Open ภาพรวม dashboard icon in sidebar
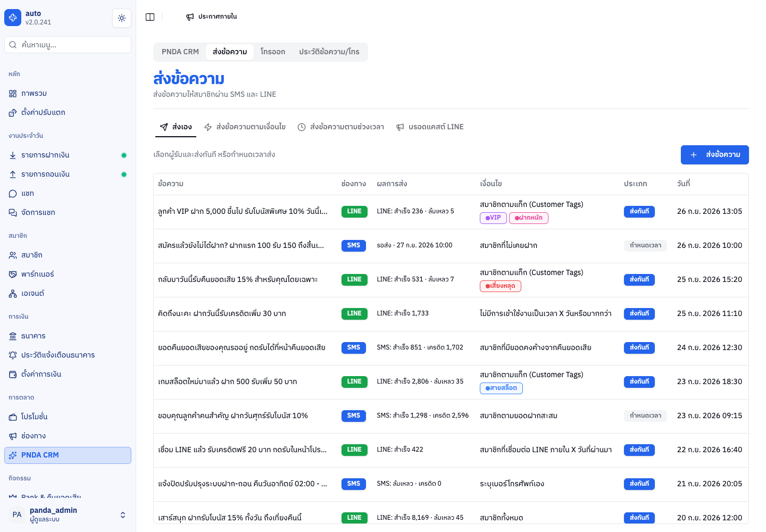This screenshot has height=532, width=766. tap(13, 94)
